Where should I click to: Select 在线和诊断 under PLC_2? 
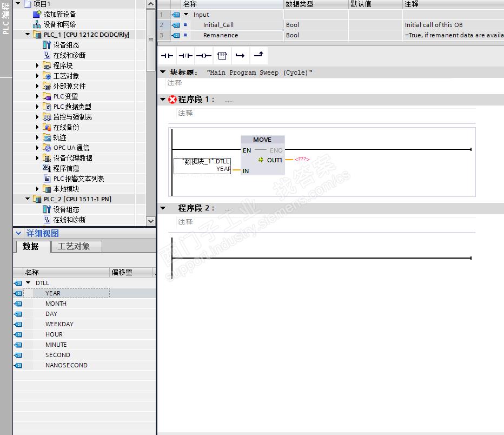tap(69, 220)
